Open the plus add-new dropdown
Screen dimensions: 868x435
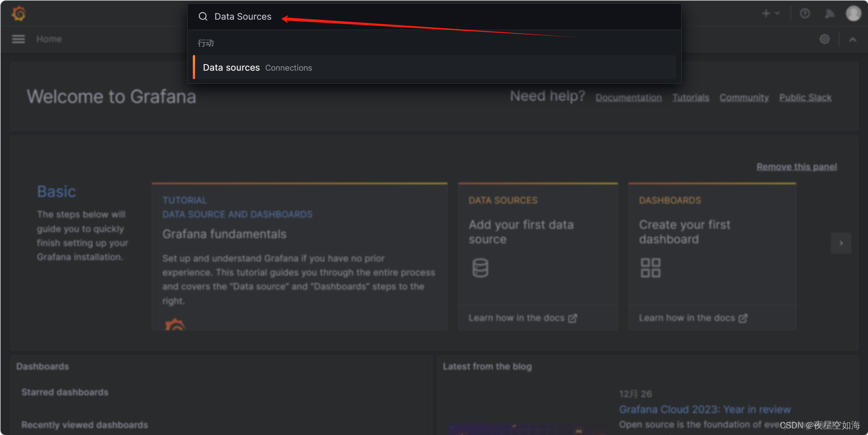(x=771, y=14)
